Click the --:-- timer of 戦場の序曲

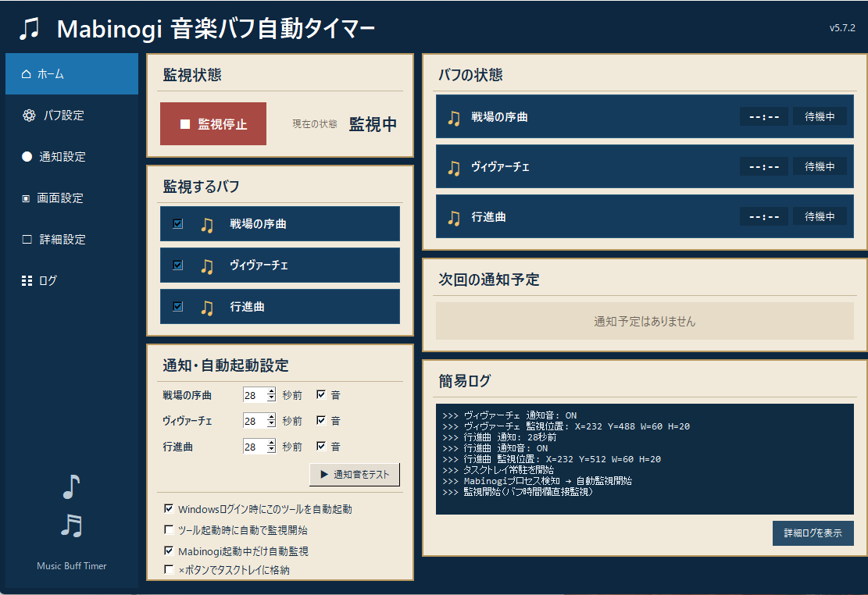764,117
